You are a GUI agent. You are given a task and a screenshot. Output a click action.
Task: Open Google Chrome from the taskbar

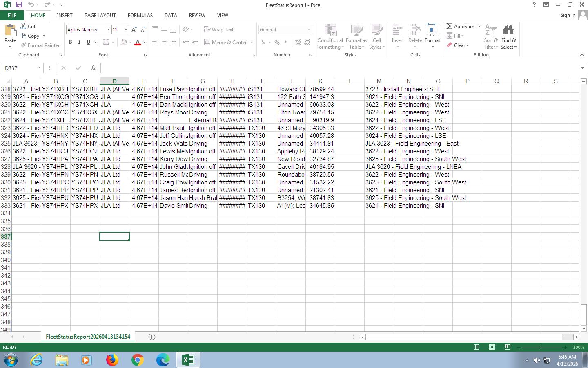pyautogui.click(x=138, y=360)
